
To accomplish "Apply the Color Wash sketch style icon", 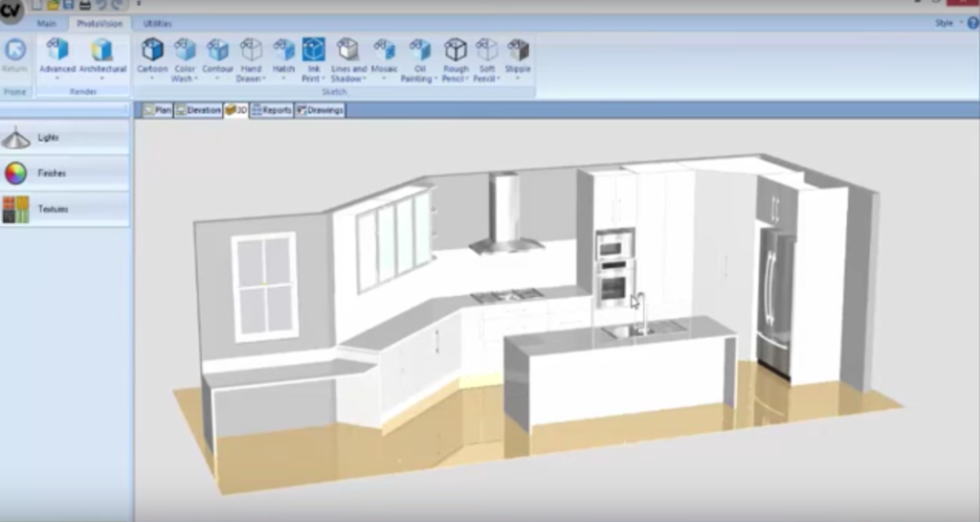I will [x=185, y=50].
